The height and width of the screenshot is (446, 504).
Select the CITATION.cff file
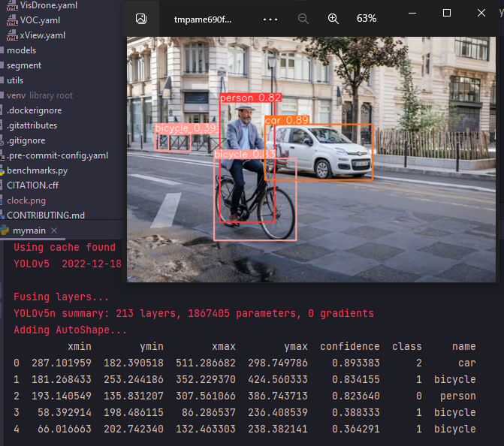33,185
